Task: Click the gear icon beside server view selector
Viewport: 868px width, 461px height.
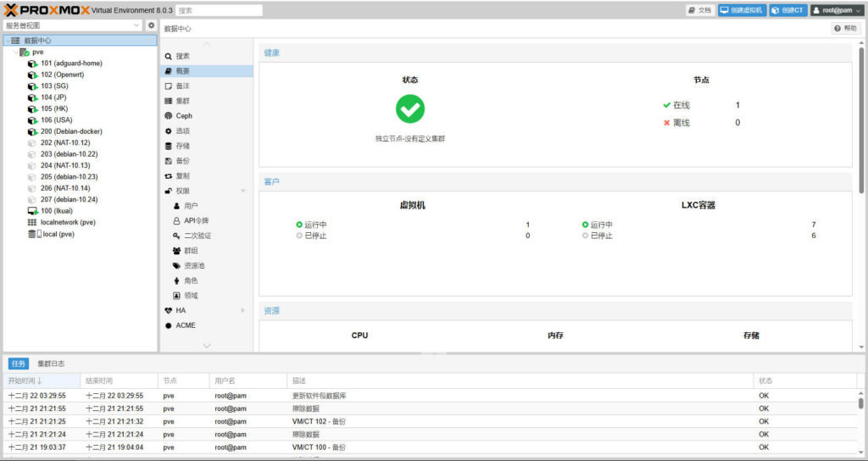Action: [x=152, y=26]
